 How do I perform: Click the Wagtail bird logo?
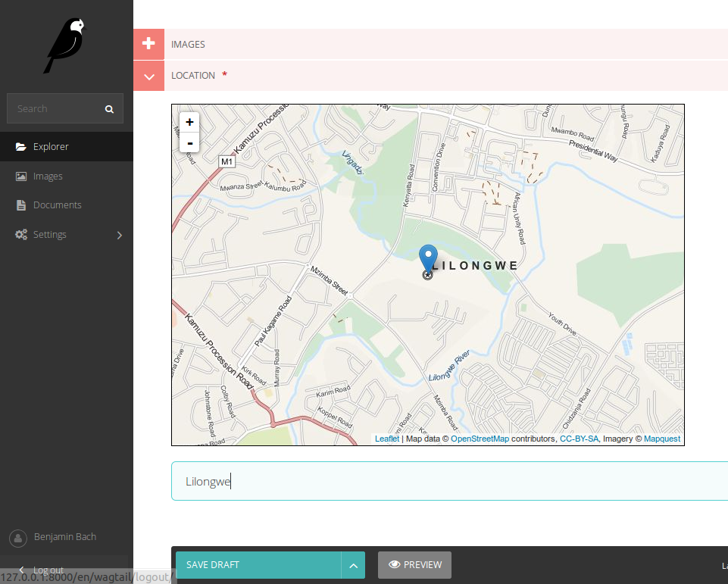(x=66, y=45)
